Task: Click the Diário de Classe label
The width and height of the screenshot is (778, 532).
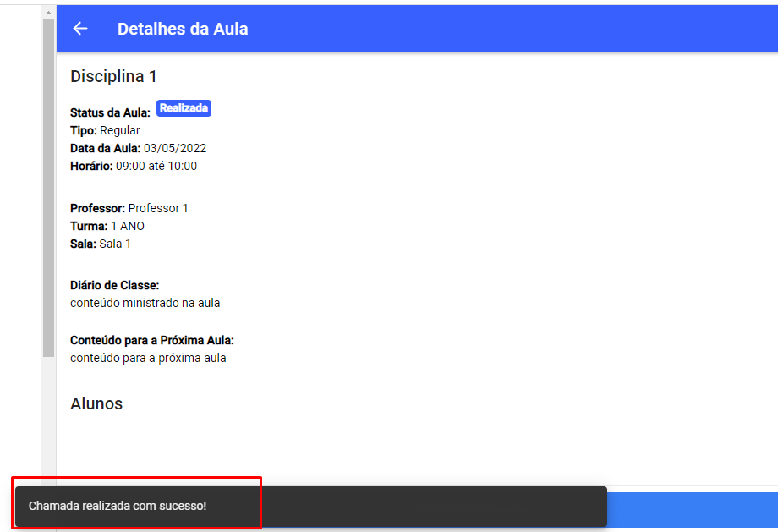Action: pyautogui.click(x=115, y=285)
